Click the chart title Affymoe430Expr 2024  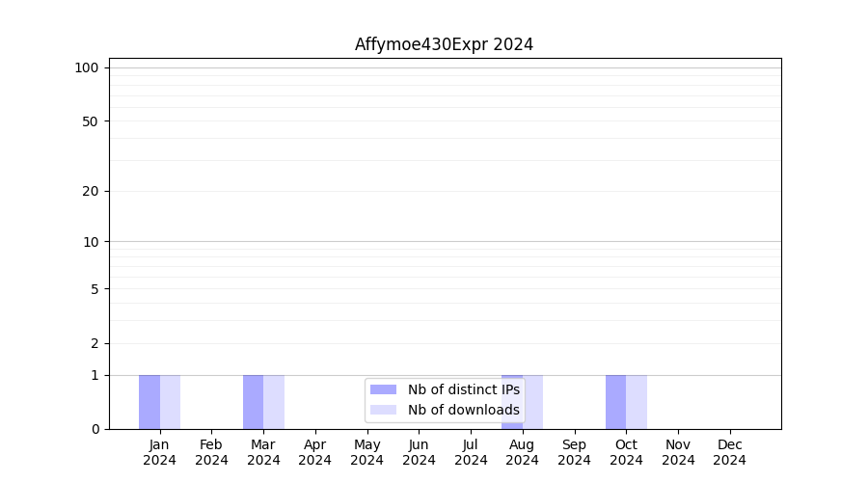pyautogui.click(x=444, y=44)
